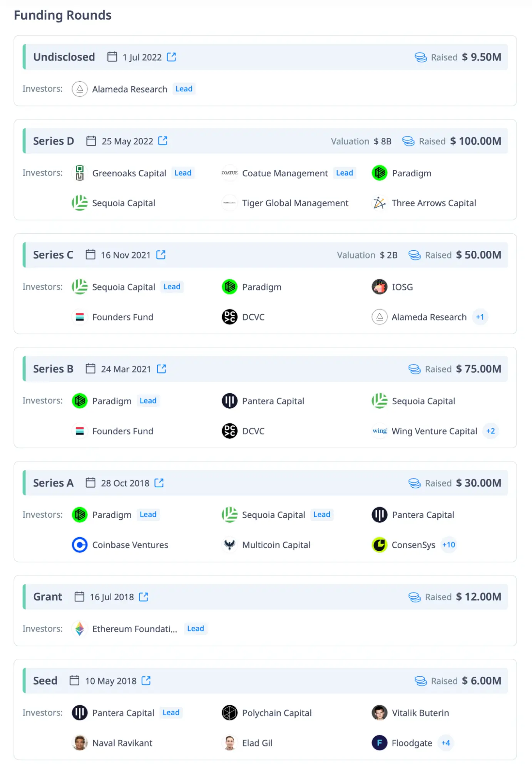Viewport: 532px width, 770px height.
Task: Open Multicoin Capital investor page
Action: (x=276, y=545)
